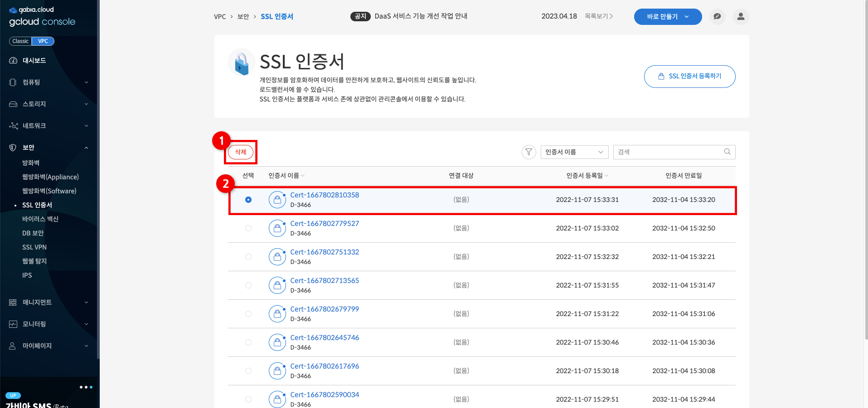Open 방화벽 menu item

pyautogui.click(x=31, y=163)
